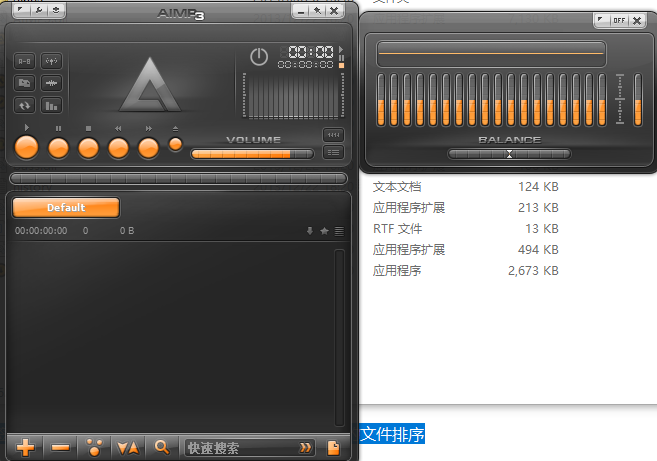Open playlist favorites star icon

pos(324,230)
